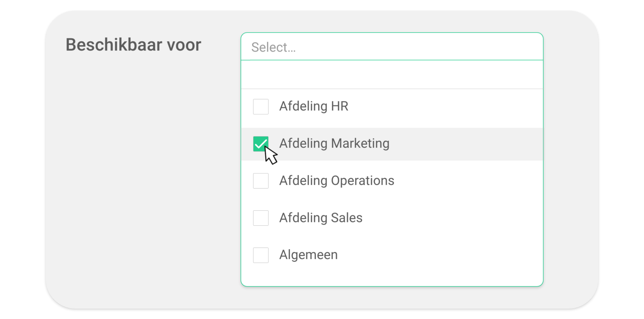Pick the 'Afdeling Sales' option text
Viewport: 644px width, 319px height.
320,218
